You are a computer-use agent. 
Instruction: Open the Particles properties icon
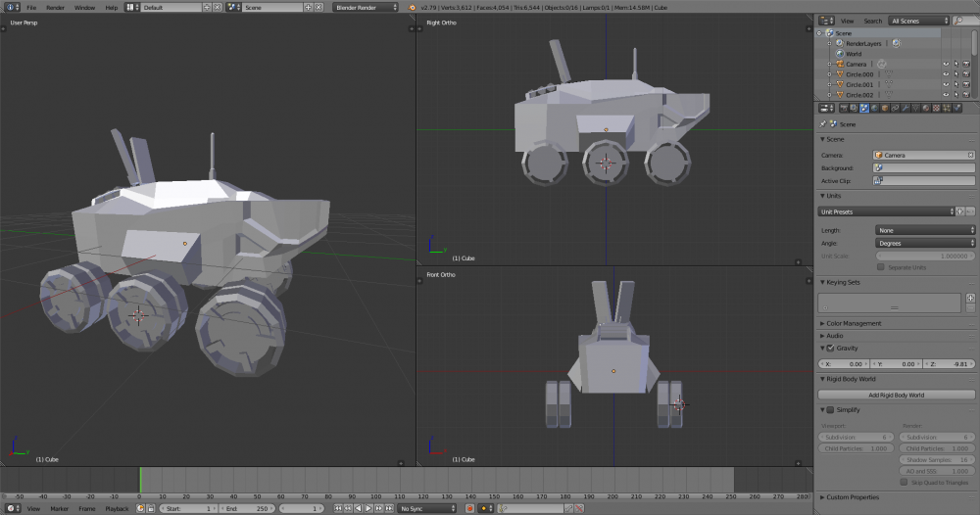(947, 108)
